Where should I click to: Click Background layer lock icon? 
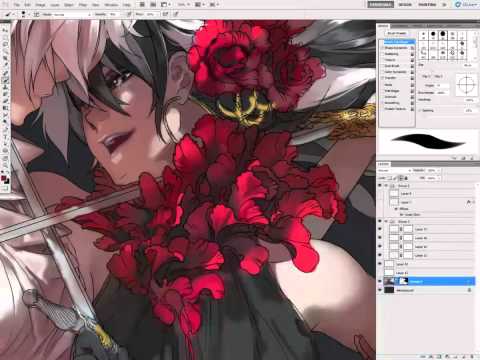point(469,290)
